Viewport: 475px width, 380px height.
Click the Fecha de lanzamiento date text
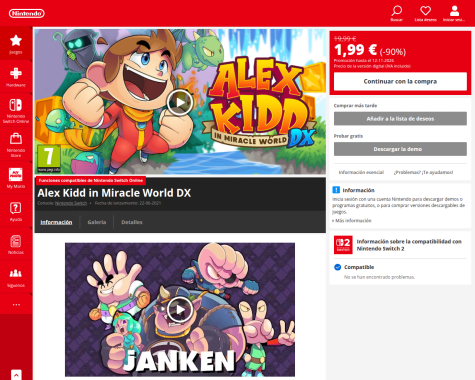point(128,203)
